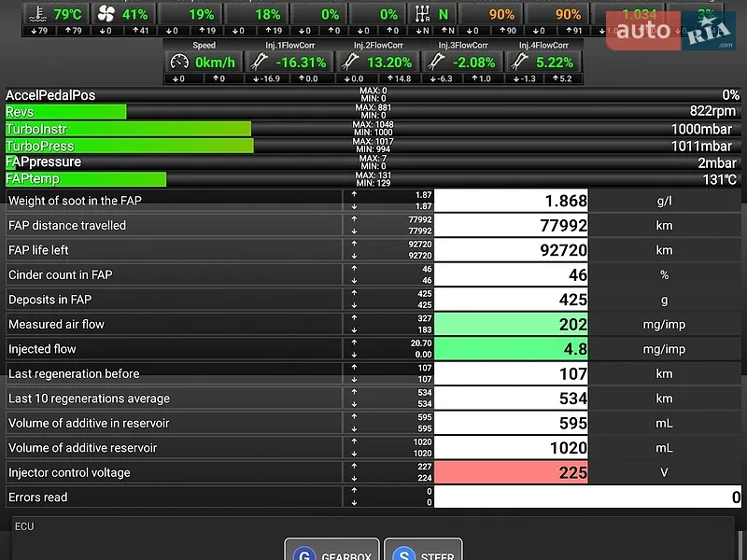
Task: Open the GEARBOX module button
Action: [331, 550]
